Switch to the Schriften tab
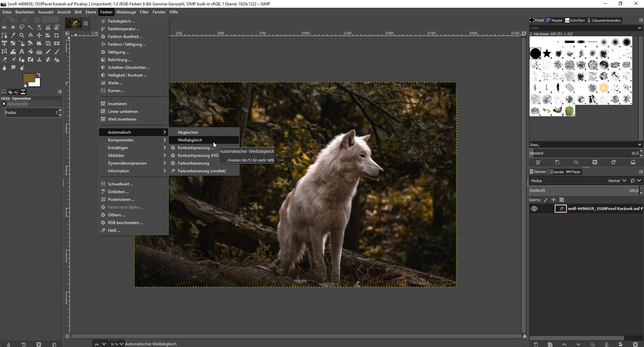The image size is (644, 347). pos(575,20)
